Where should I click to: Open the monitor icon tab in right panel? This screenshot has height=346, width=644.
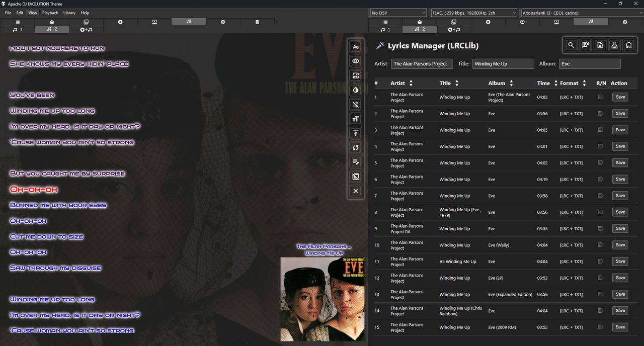556,22
